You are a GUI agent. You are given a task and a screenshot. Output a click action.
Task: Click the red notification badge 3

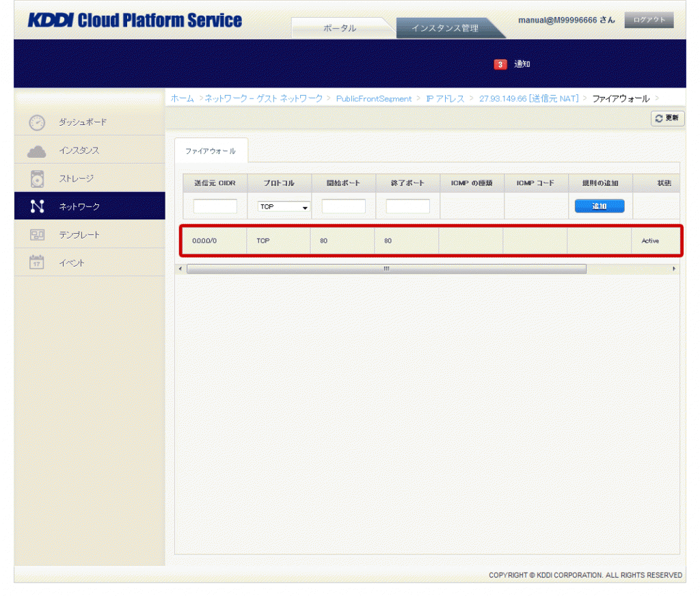click(500, 64)
